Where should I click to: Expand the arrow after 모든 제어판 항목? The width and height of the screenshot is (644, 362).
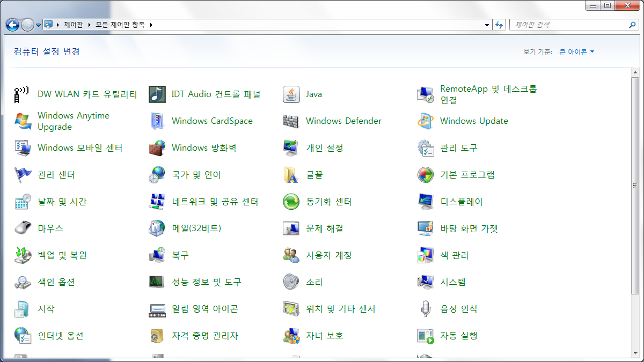(x=151, y=25)
